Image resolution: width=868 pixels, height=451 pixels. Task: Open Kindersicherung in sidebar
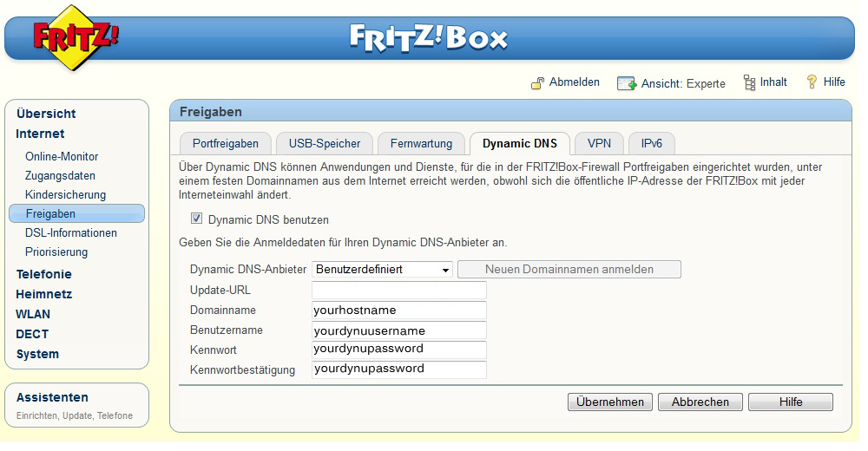(x=65, y=195)
